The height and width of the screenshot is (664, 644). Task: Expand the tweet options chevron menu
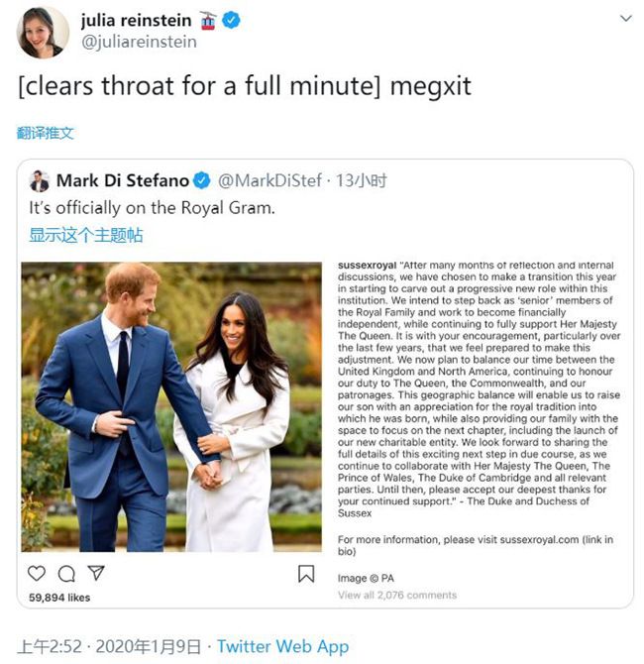click(x=625, y=19)
